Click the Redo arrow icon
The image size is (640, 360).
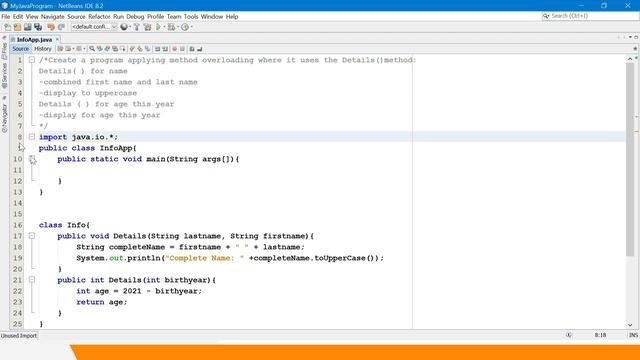coord(61,27)
